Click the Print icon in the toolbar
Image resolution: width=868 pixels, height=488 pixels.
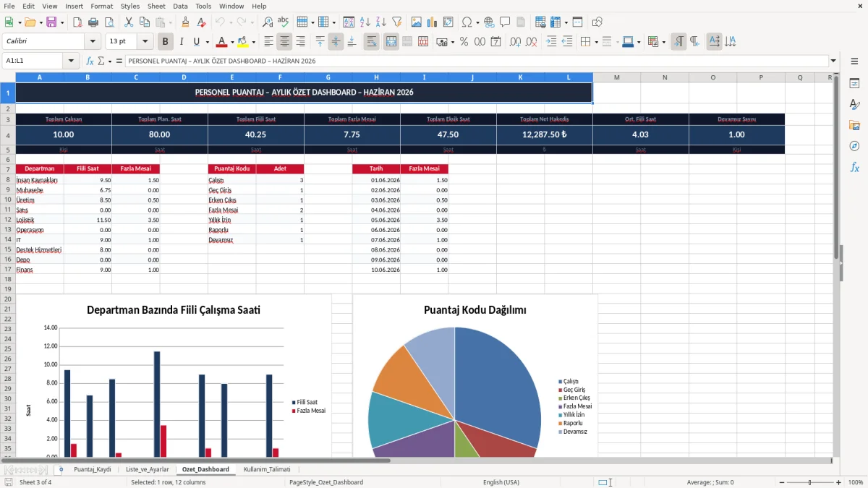[94, 22]
